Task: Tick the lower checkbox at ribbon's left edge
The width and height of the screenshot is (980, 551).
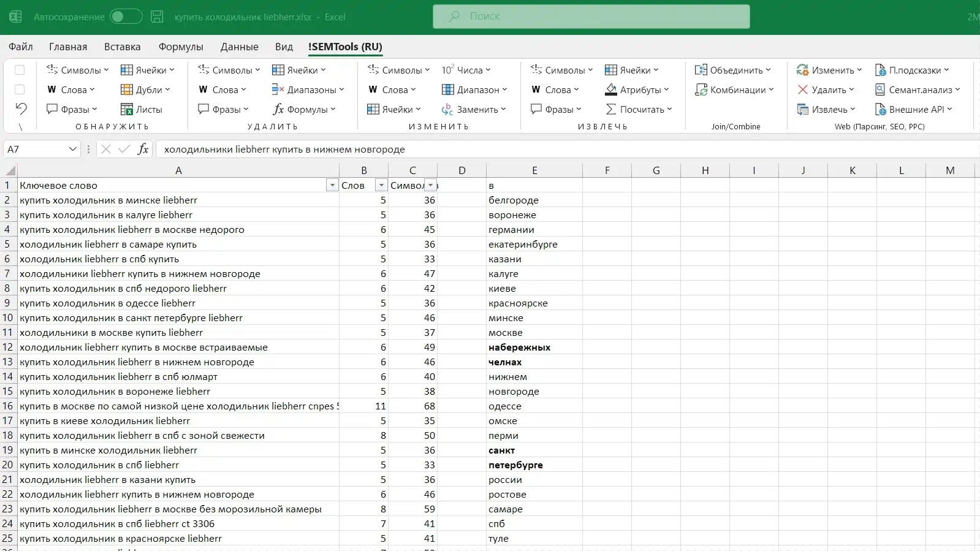Action: 20,89
